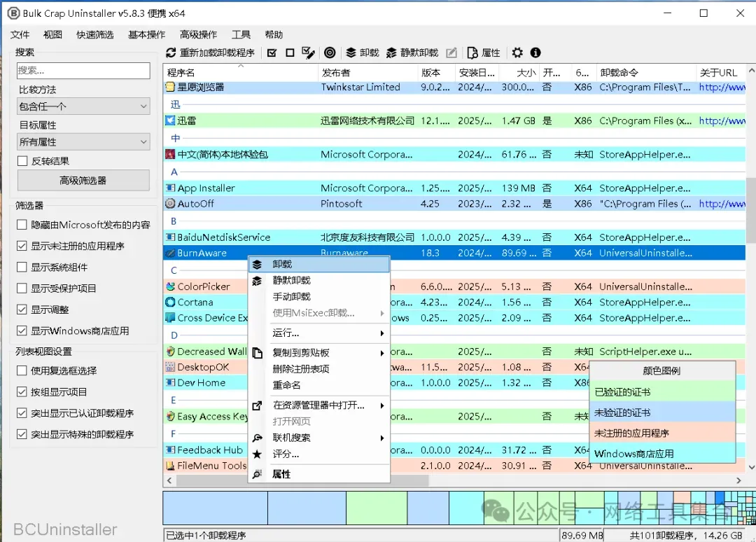Image resolution: width=756 pixels, height=542 pixels.
Task: Click the star icon beside 评分
Action: click(x=257, y=454)
